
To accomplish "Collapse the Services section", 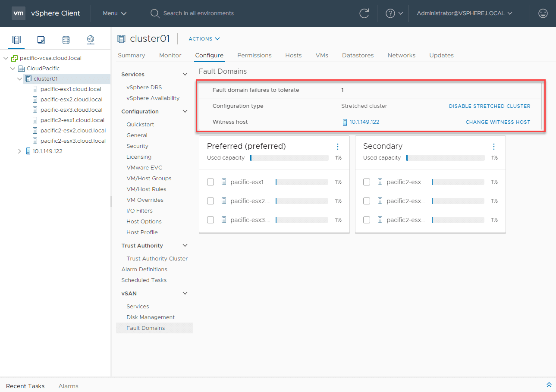I will [185, 74].
